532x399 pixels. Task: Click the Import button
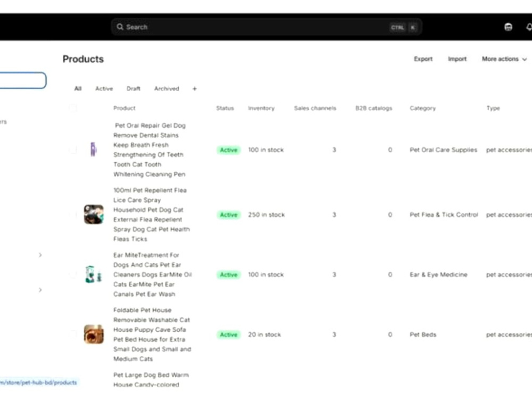click(457, 59)
